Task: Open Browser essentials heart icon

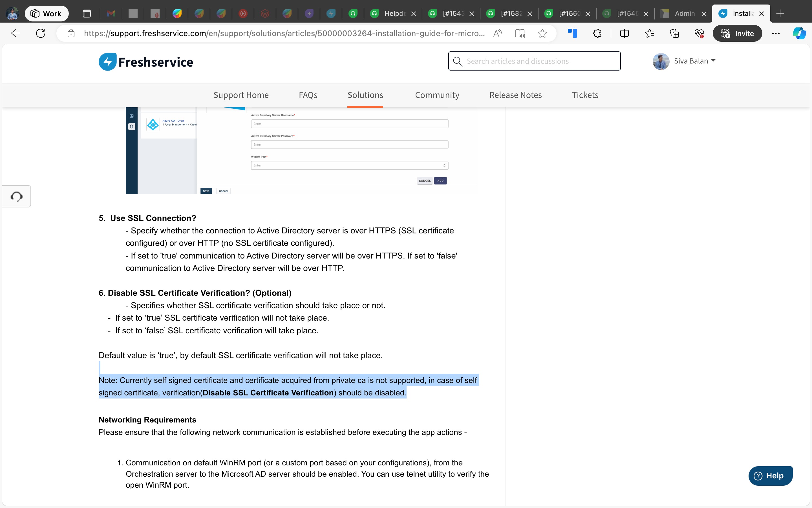Action: coord(699,33)
